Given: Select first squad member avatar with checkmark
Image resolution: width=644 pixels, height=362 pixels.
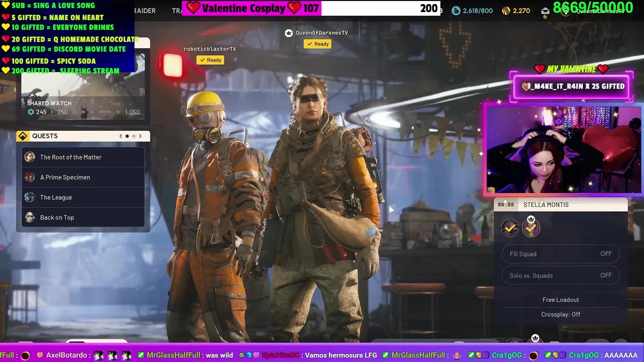Looking at the screenshot, I should coord(510,228).
